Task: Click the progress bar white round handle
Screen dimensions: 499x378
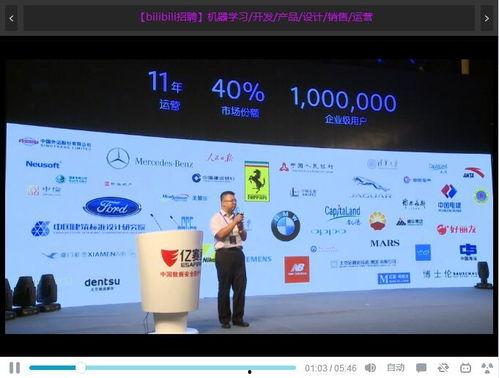Action: point(81,368)
